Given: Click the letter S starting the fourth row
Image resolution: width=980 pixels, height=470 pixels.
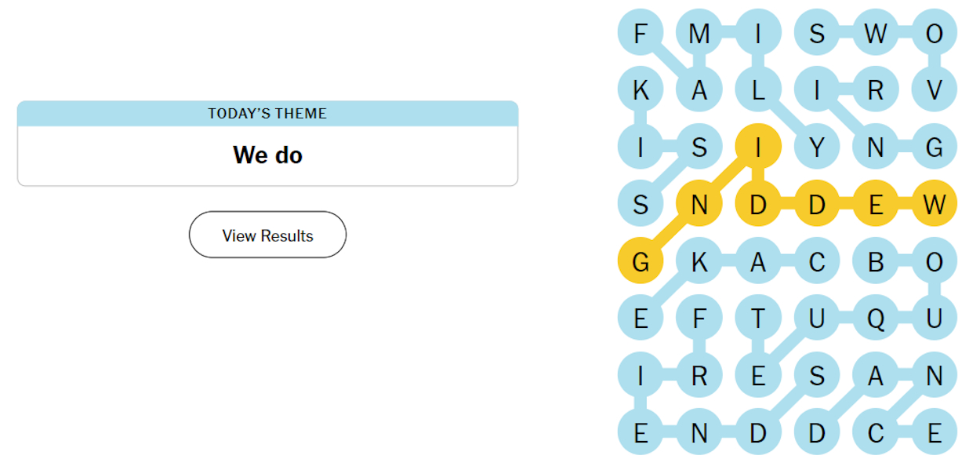Looking at the screenshot, I should click(x=641, y=203).
